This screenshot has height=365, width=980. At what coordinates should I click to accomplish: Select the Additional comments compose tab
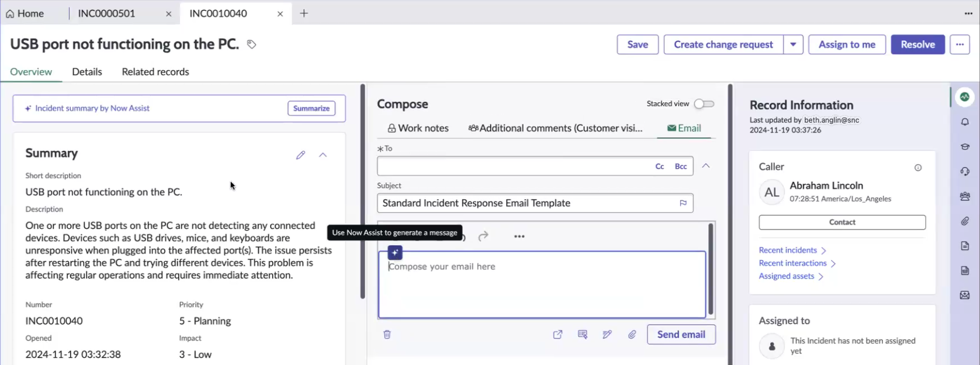coord(555,128)
